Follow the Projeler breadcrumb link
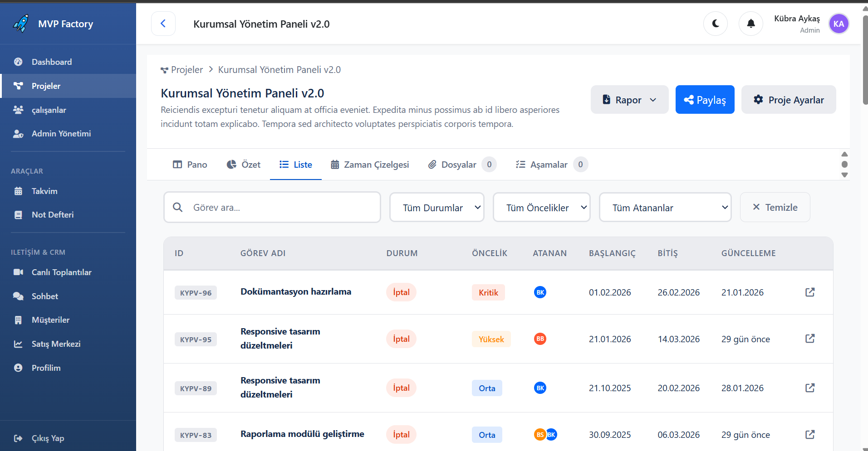The height and width of the screenshot is (451, 868). tap(187, 69)
